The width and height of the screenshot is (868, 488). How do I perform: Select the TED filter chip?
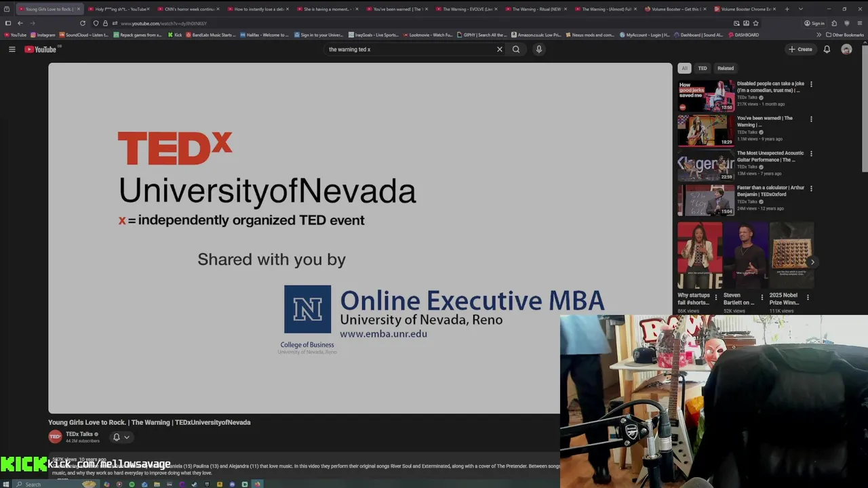pyautogui.click(x=703, y=68)
